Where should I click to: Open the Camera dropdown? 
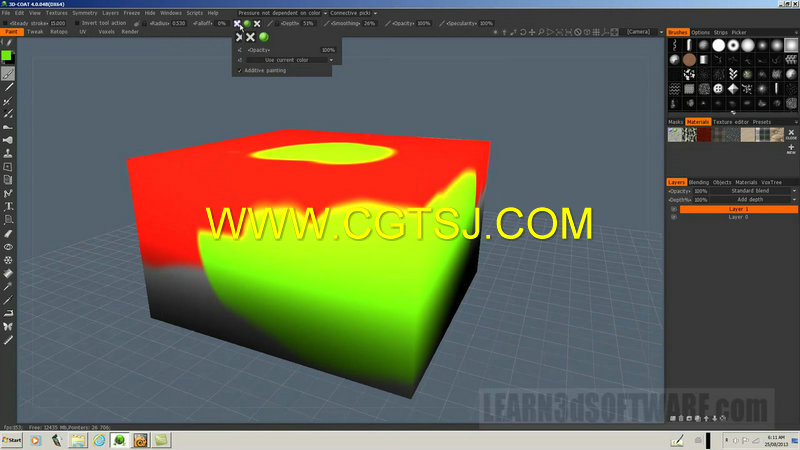(644, 32)
